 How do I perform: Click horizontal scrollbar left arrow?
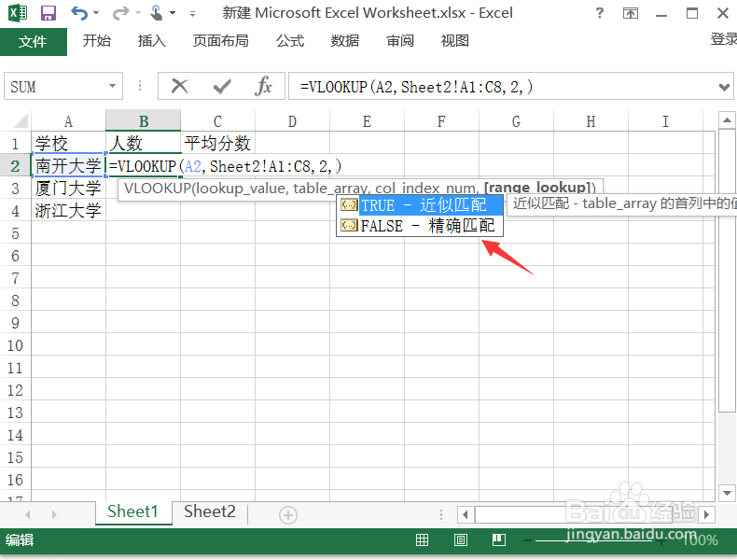tap(466, 514)
